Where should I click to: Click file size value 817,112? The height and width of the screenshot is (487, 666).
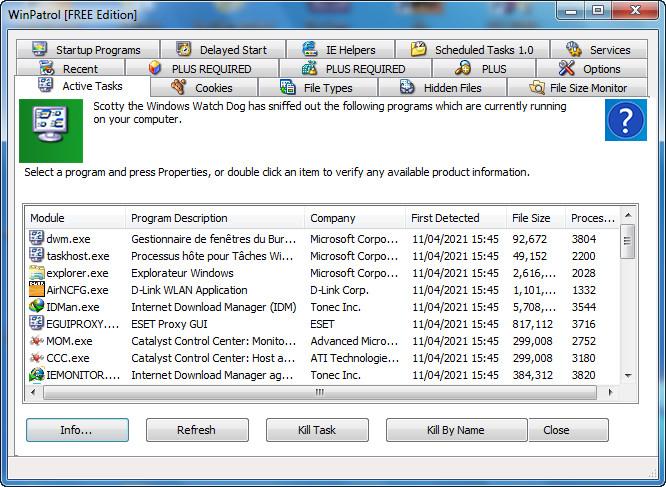(x=533, y=324)
